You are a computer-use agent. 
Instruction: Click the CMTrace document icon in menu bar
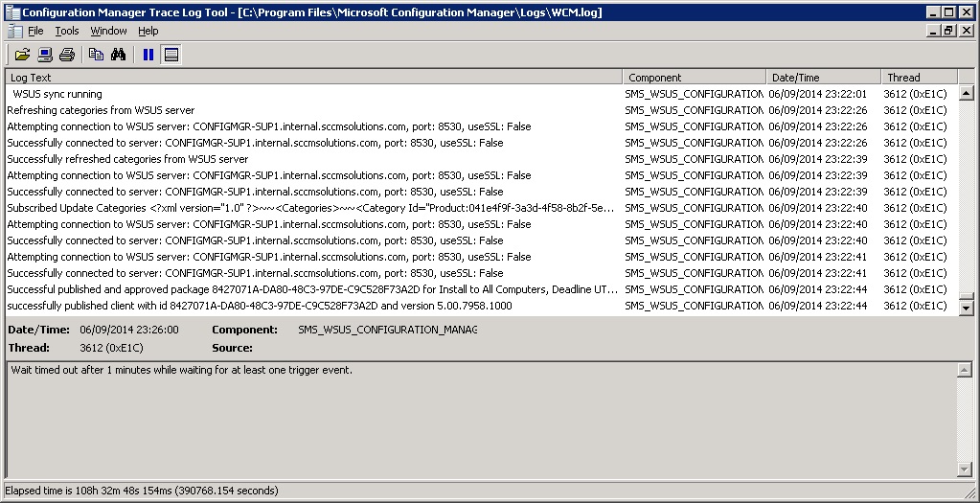pyautogui.click(x=13, y=31)
